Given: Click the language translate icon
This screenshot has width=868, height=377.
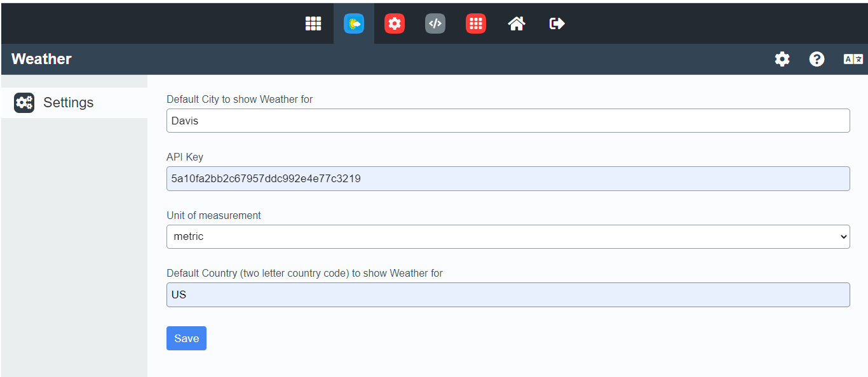Looking at the screenshot, I should 853,59.
